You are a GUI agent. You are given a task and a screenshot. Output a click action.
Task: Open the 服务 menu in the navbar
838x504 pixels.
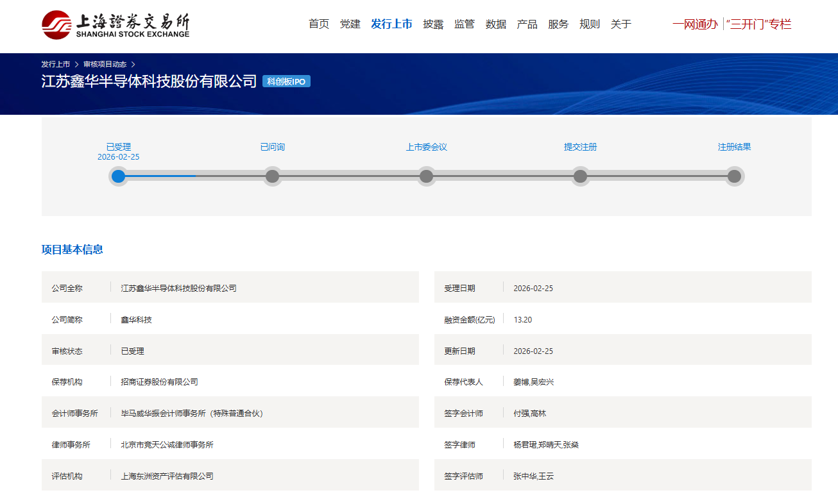coord(558,24)
